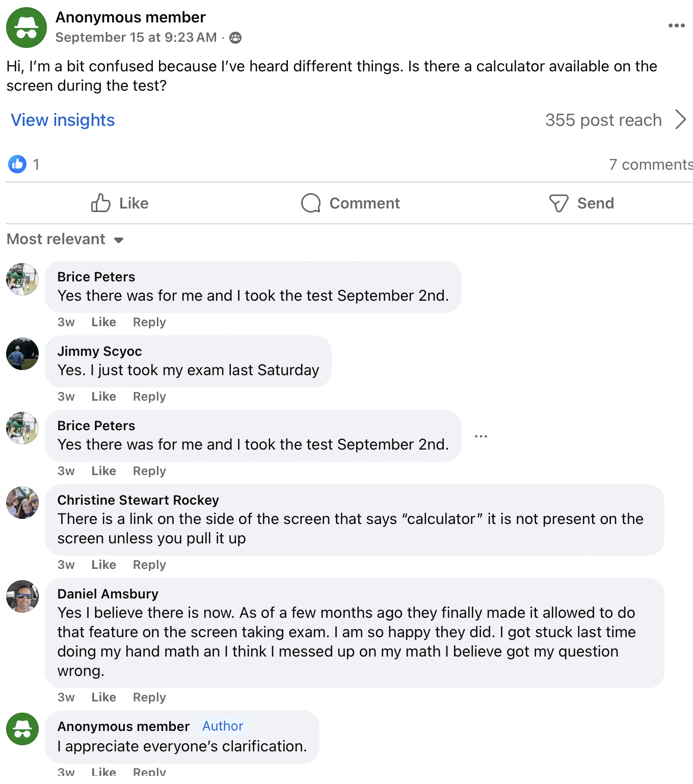Like Jimmy Scyoc's comment
Viewport: 693px width, 784px height.
[x=103, y=397]
